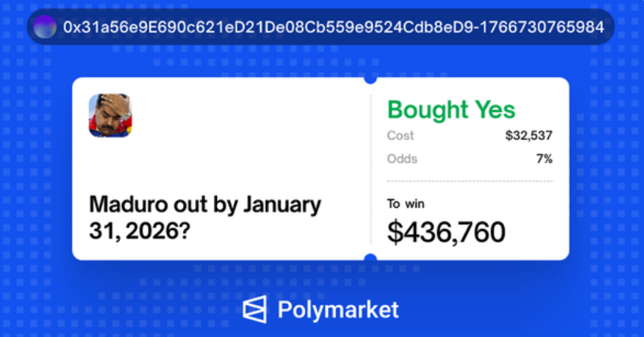
Task: Click the purple gradient avatar circle
Action: point(46,27)
